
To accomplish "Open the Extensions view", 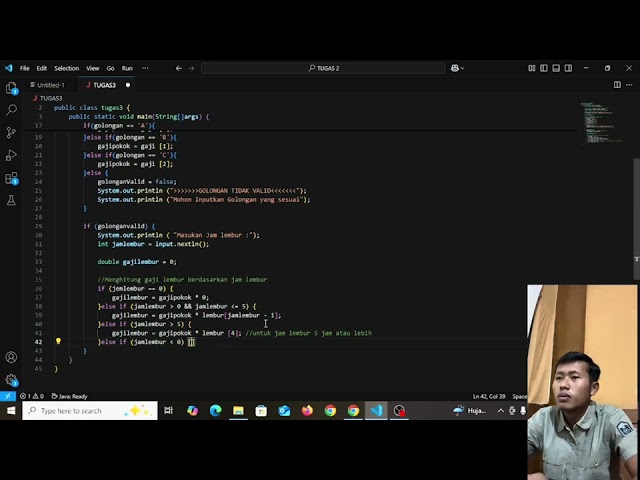I will (x=11, y=178).
